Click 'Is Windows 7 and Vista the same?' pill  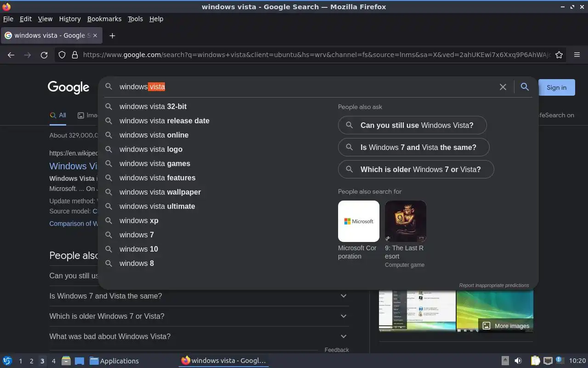413,147
